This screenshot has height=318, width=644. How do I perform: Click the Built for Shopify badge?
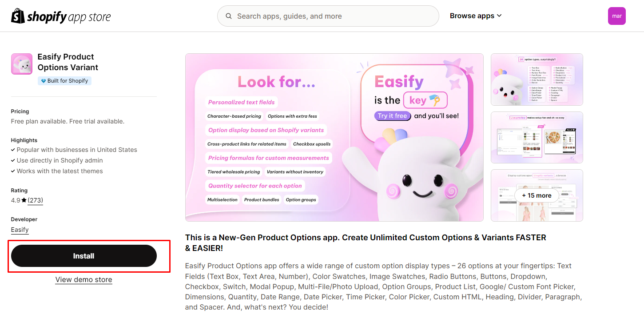64,80
